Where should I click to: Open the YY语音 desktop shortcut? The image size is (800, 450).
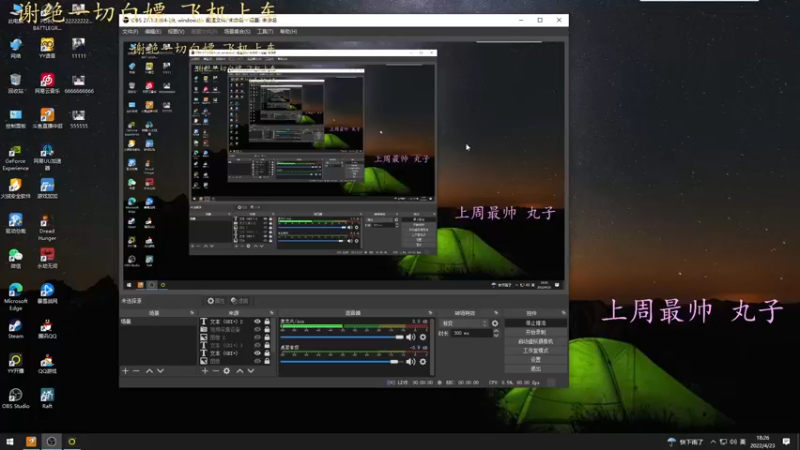coord(47,48)
